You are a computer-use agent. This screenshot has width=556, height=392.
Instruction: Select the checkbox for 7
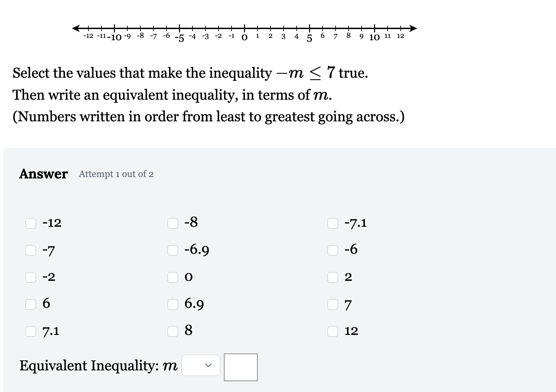[332, 304]
